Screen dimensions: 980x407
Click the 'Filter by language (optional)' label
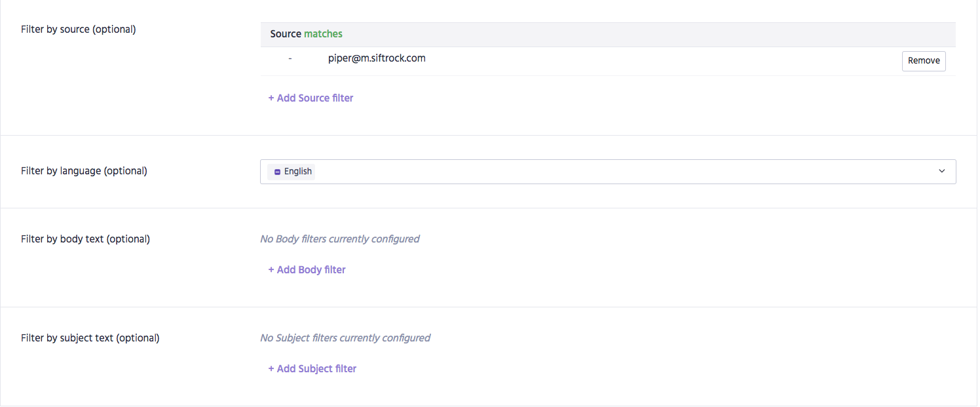pos(84,170)
